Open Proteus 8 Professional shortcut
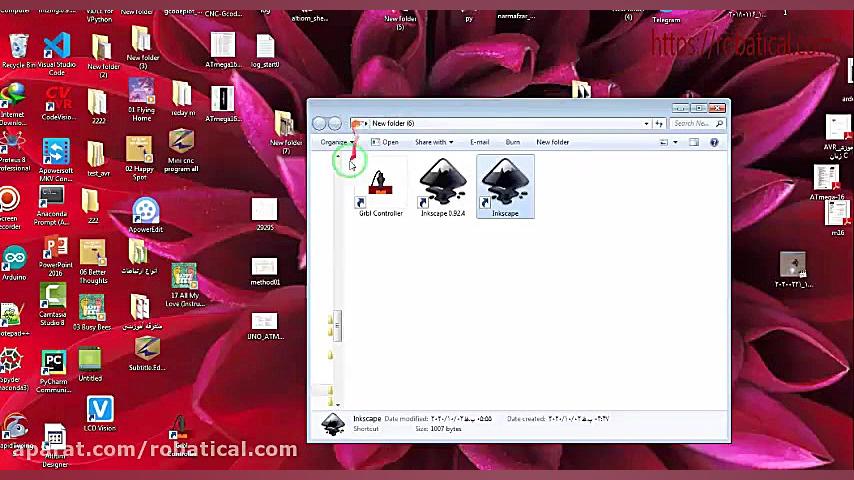The height and width of the screenshot is (480, 854). pyautogui.click(x=13, y=152)
